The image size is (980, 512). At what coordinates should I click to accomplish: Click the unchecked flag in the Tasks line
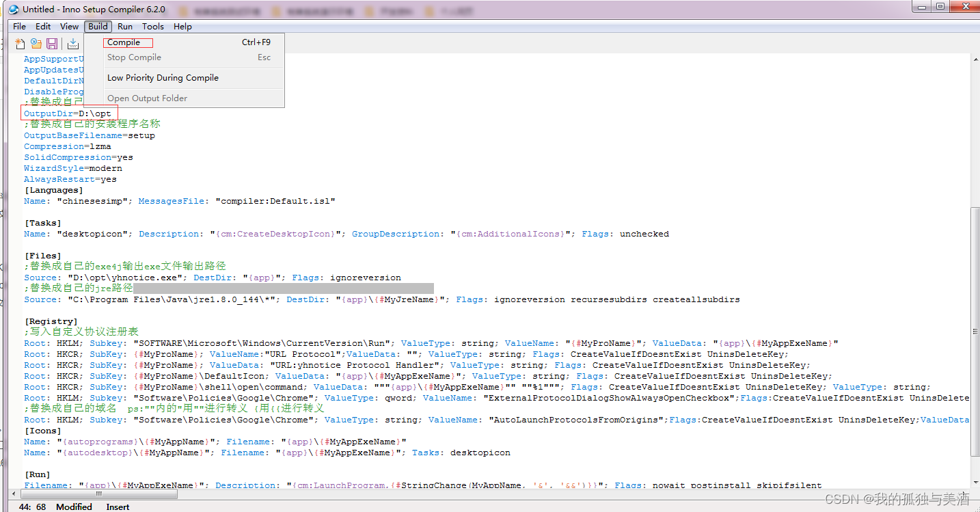644,234
